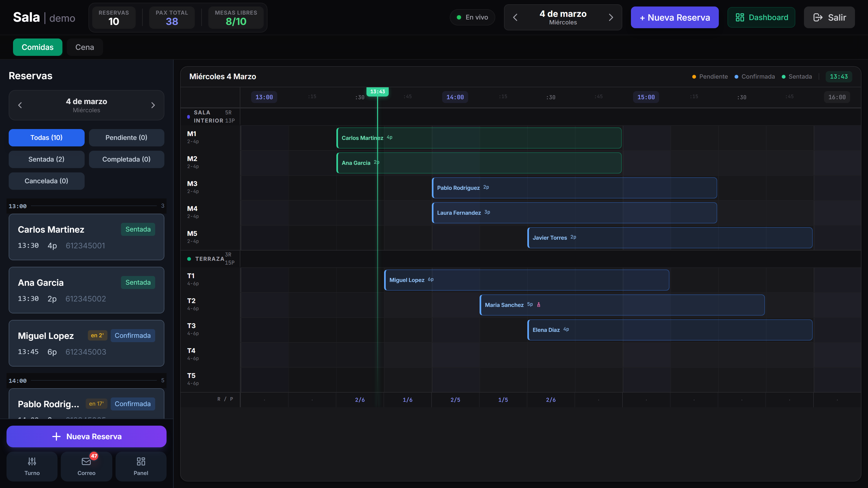This screenshot has height=488, width=868.
Task: Click the plus icon in sidebar Nueva Reserva
Action: pyautogui.click(x=56, y=436)
